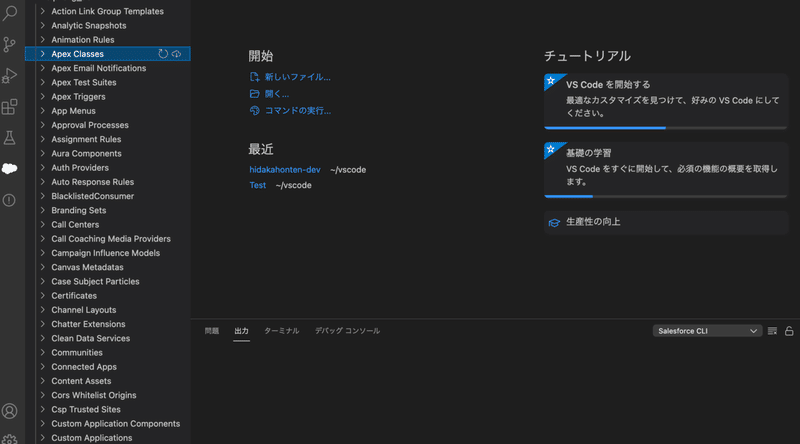
Task: Select Call Coaching Media Providers row
Action: pyautogui.click(x=108, y=239)
